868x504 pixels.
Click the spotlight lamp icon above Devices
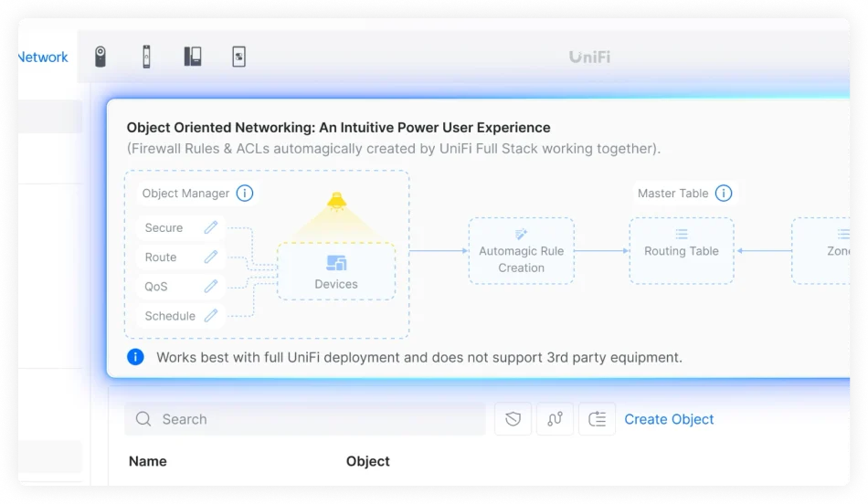coord(336,202)
